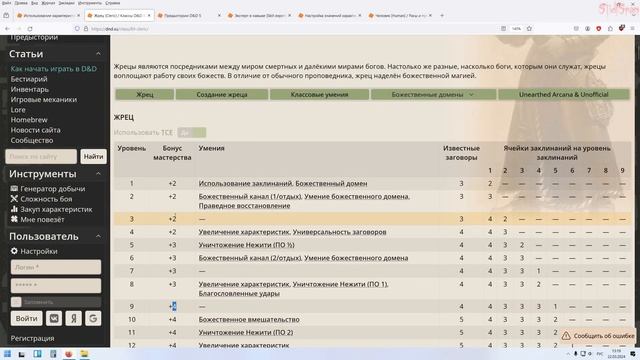640x360 pixels.
Task: Open the Сложность боя tool
Action: (41, 199)
